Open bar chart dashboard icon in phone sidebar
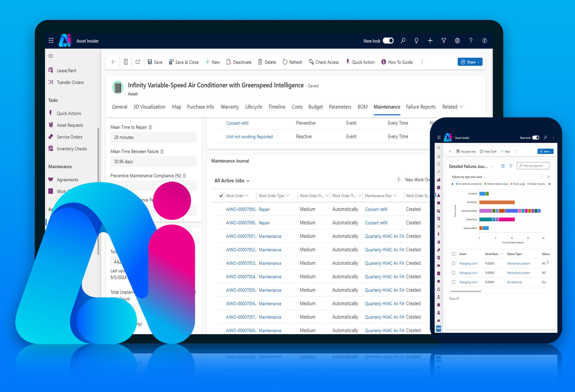The width and height of the screenshot is (575, 392). tap(439, 180)
